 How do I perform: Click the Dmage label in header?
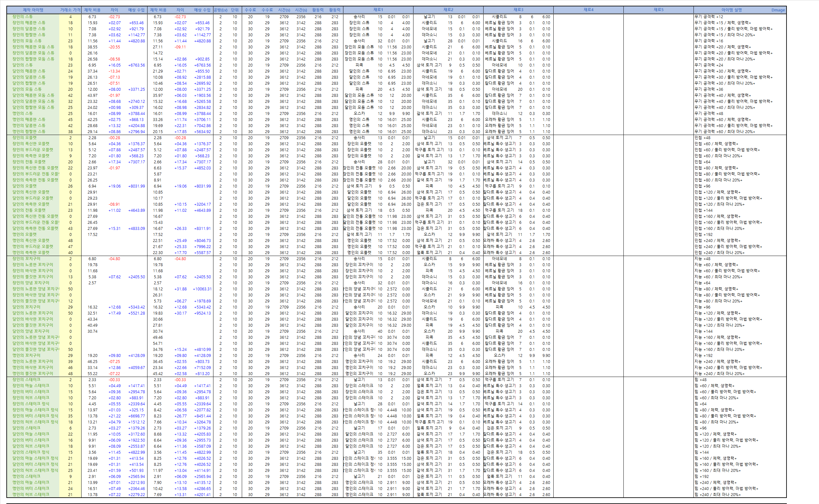[x=778, y=10]
